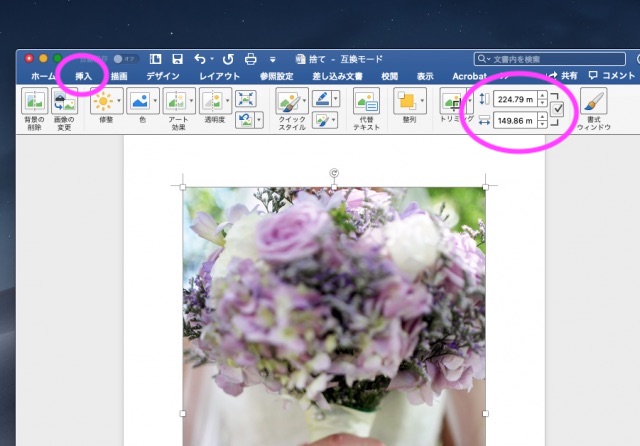Viewport: 640px width, 446px height.
Task: Open the Artistic Effects (アート効果) gallery
Action: (x=175, y=100)
